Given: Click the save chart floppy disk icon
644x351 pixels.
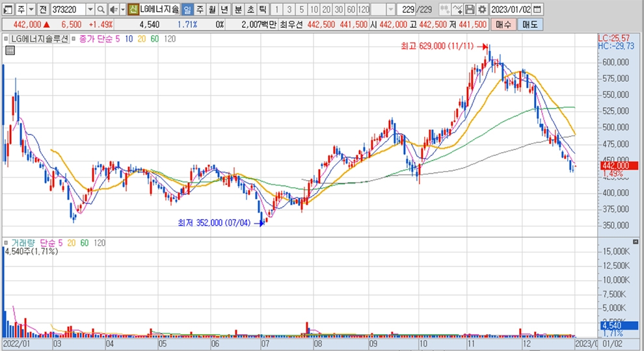Looking at the screenshot, I should [470, 9].
